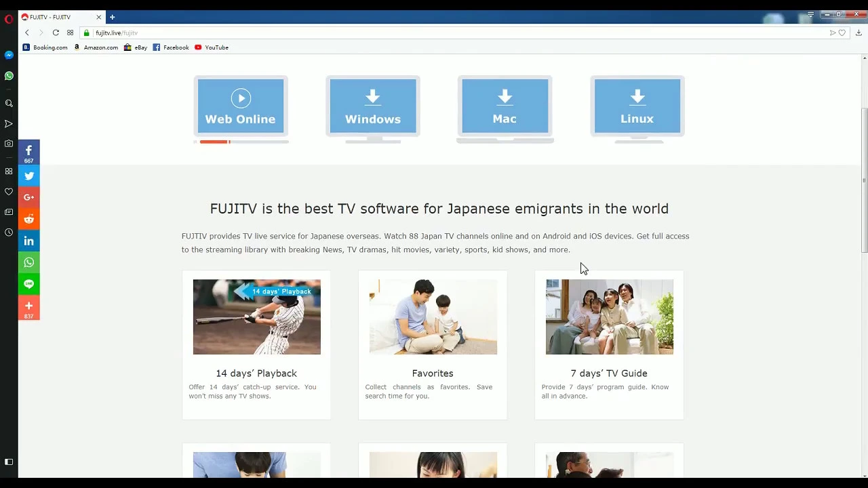Click the 7 days' TV Guide title

(609, 373)
